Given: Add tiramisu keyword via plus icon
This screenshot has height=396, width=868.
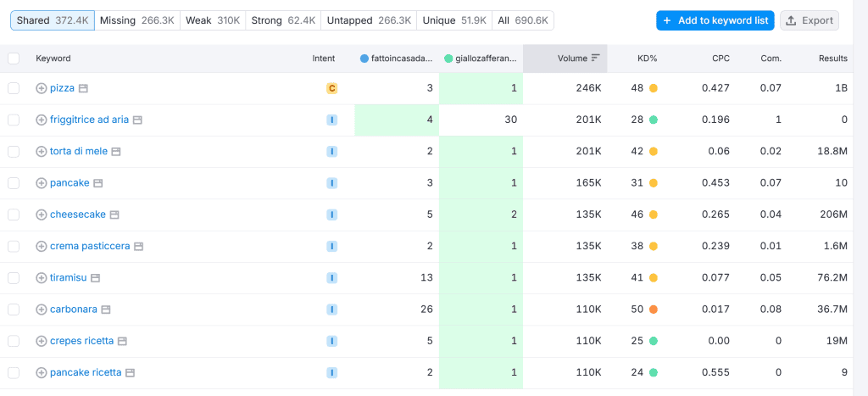Looking at the screenshot, I should click(x=41, y=277).
